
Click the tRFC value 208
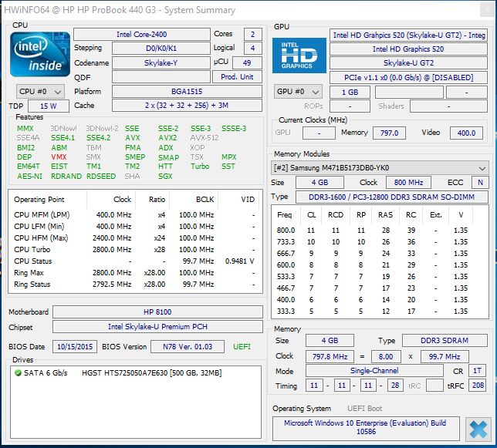(478, 386)
